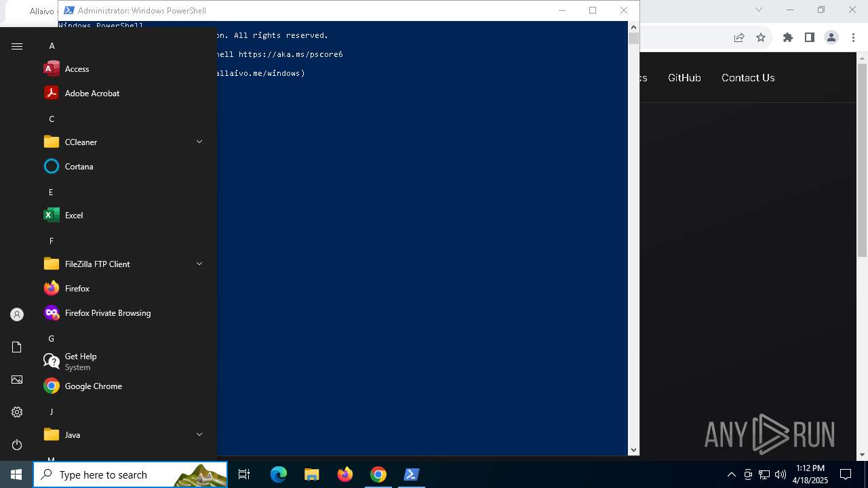Screen dimensions: 868x488
Task: Expand the FileZilla FTP Client chevron
Action: coord(199,264)
